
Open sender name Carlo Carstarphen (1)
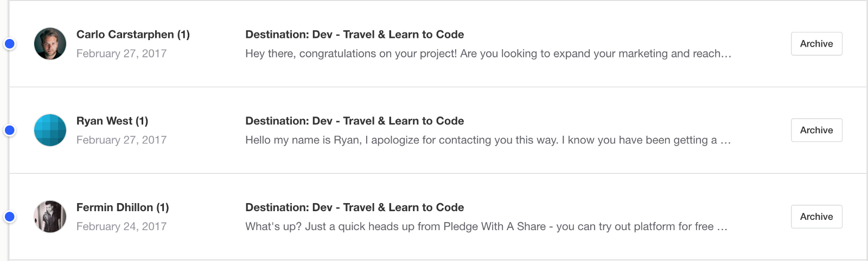pos(133,35)
